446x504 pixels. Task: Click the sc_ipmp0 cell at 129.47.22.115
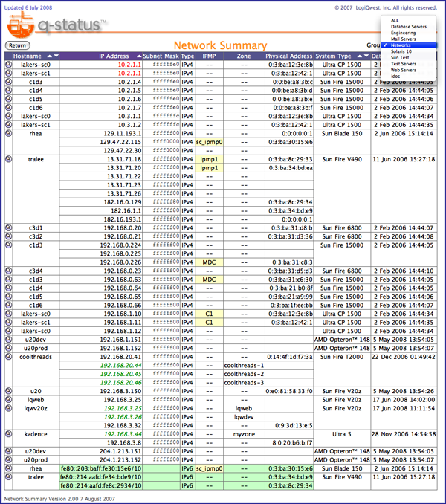click(209, 142)
